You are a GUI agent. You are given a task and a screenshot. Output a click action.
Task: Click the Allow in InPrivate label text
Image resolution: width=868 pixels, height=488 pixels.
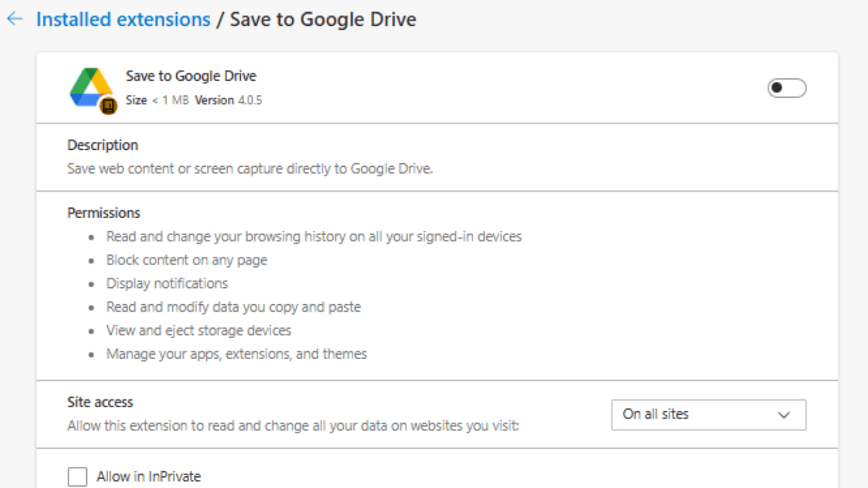[x=149, y=476]
